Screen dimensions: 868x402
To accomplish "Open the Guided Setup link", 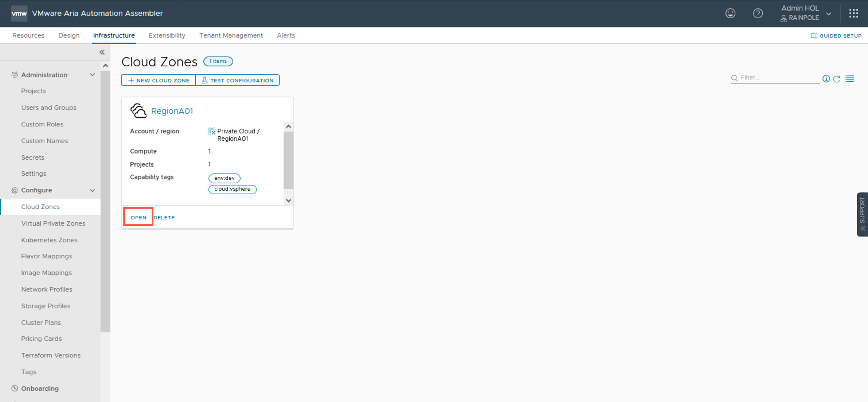I will (x=836, y=36).
